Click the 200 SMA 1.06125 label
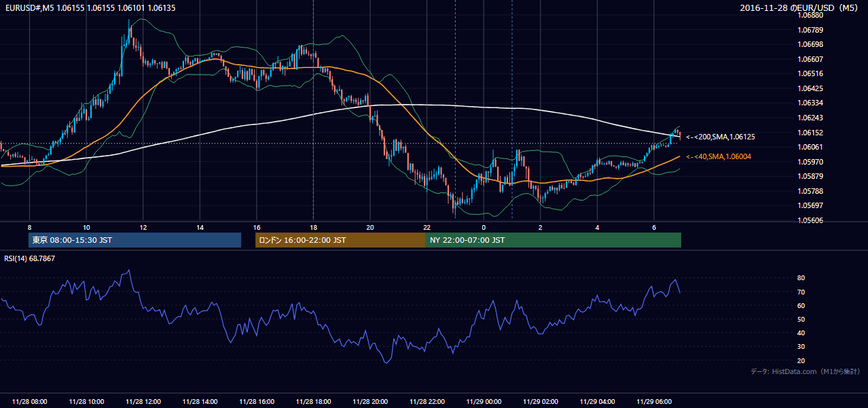The width and height of the screenshot is (868, 408). [x=721, y=137]
